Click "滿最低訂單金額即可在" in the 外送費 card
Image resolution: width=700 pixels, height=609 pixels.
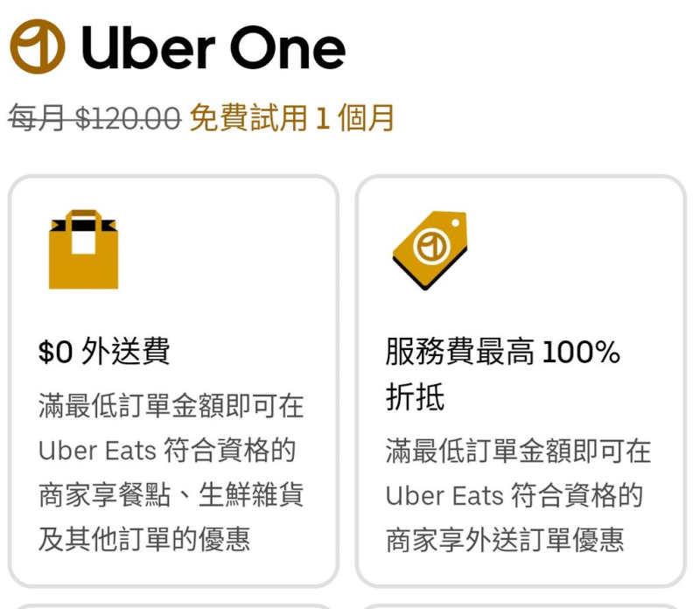tap(171, 406)
